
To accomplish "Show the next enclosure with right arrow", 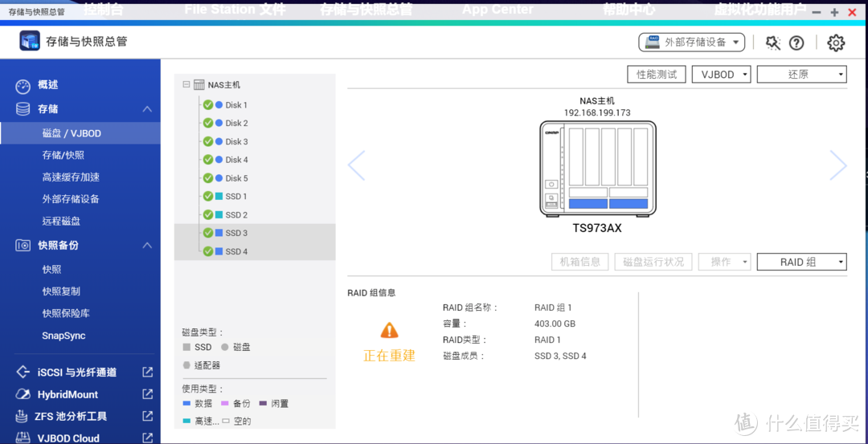I will [838, 165].
